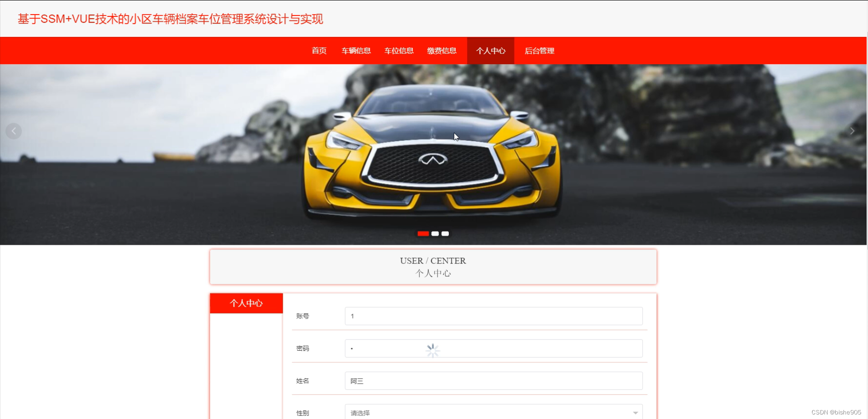
Task: Click the yellow car banner image
Action: pos(433,155)
